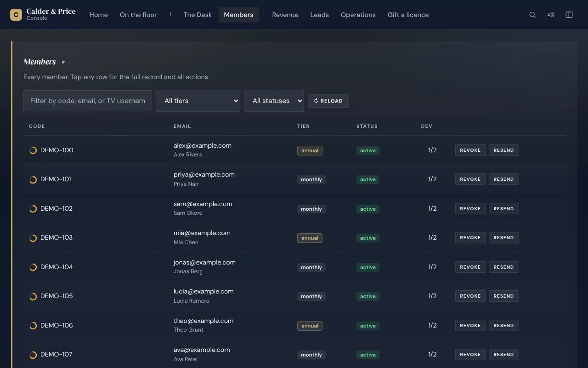588x368 pixels.
Task: Click the speaker sound icon
Action: 551,15
